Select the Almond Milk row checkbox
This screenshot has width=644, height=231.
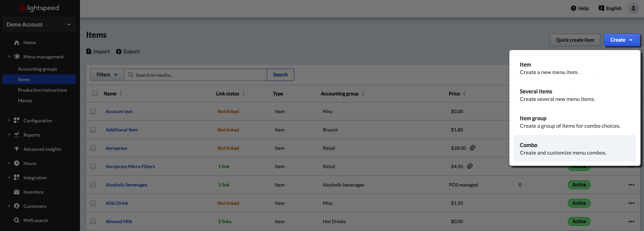(x=93, y=221)
